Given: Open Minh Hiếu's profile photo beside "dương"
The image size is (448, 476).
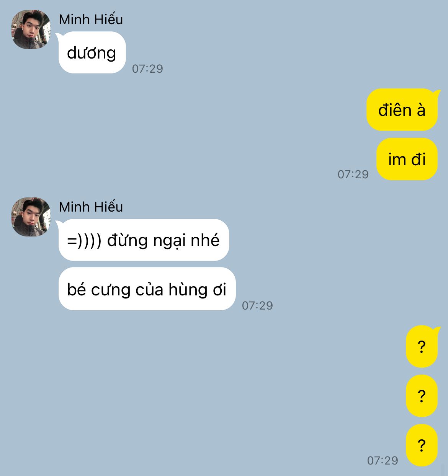Looking at the screenshot, I should click(31, 29).
